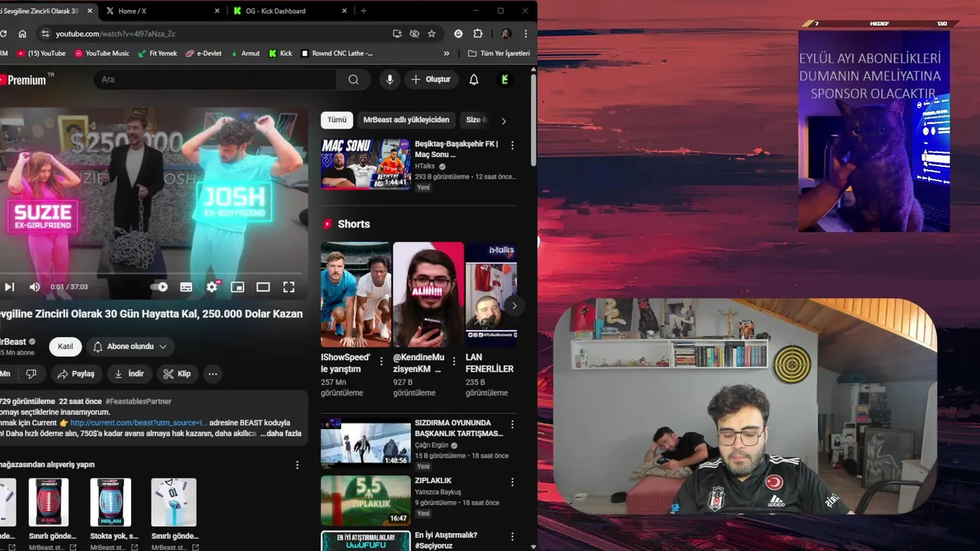Focus the Ara search field
Viewport: 980px width, 551px height.
[x=214, y=80]
